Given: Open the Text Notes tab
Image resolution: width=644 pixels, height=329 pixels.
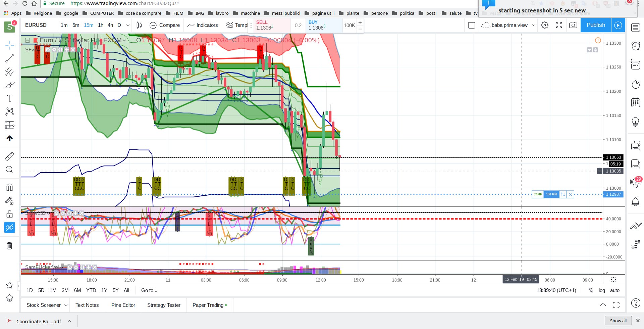Looking at the screenshot, I should [87, 305].
